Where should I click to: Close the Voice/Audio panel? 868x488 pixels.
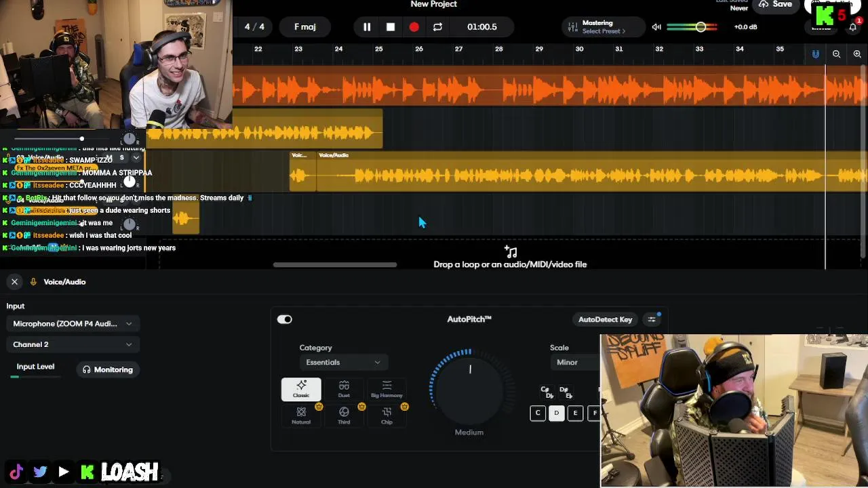tap(14, 281)
